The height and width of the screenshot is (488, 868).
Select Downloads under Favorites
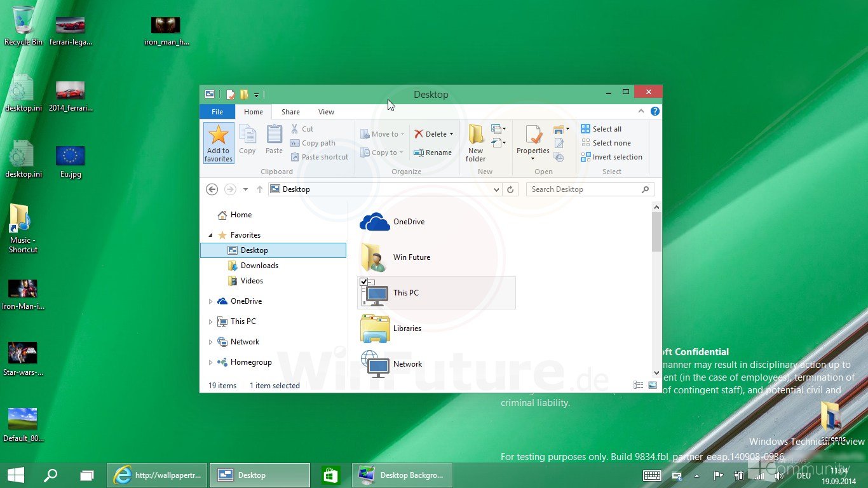click(x=253, y=266)
